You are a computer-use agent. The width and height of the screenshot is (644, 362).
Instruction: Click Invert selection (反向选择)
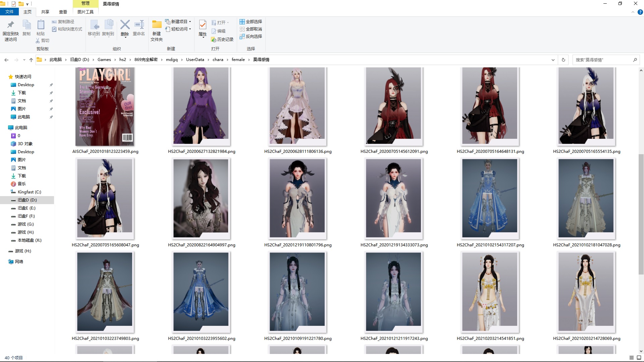251,37
